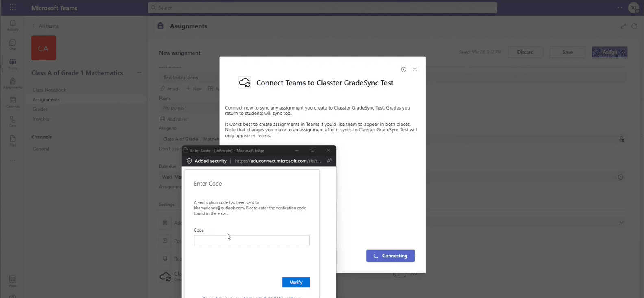Click the Save button
Screen dimensions: 644x298
click(x=568, y=52)
